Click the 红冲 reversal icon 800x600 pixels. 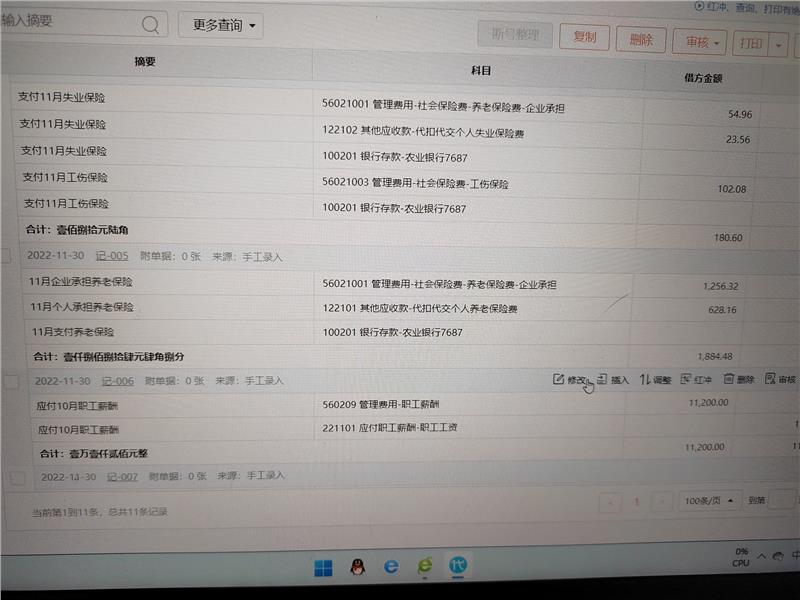pos(686,379)
